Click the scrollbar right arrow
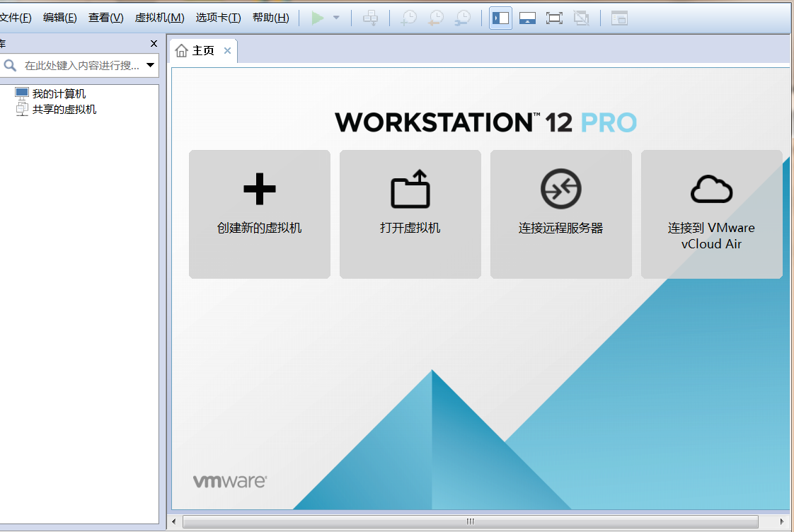Image resolution: width=794 pixels, height=532 pixels. [x=781, y=521]
